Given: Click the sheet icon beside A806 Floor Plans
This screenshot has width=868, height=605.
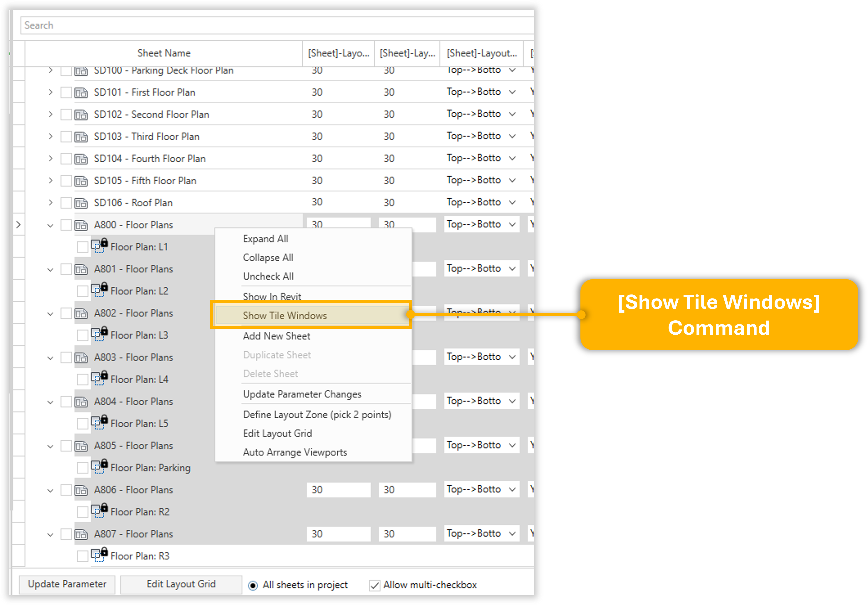Looking at the screenshot, I should click(x=81, y=490).
